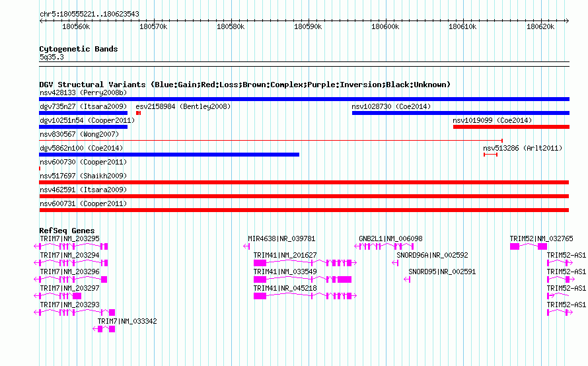Image resolution: width=588 pixels, height=366 pixels.
Task: Click the blue bar under nsv1028730 (Coe2014)
Action: pos(460,113)
